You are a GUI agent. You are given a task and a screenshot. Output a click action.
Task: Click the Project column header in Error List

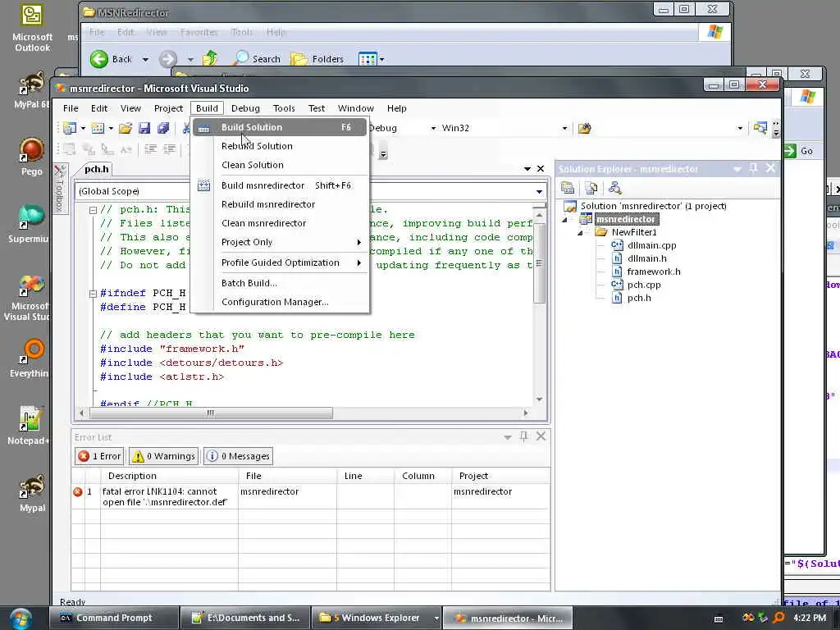tap(500, 476)
